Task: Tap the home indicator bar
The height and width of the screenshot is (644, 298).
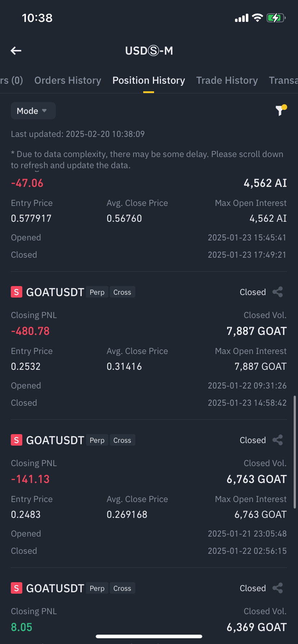Action: [x=149, y=636]
